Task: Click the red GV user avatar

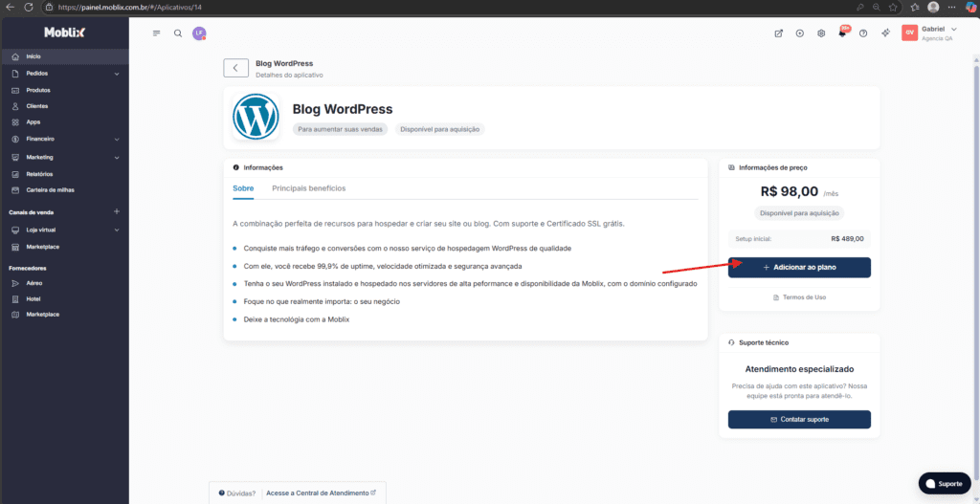Action: 909,33
